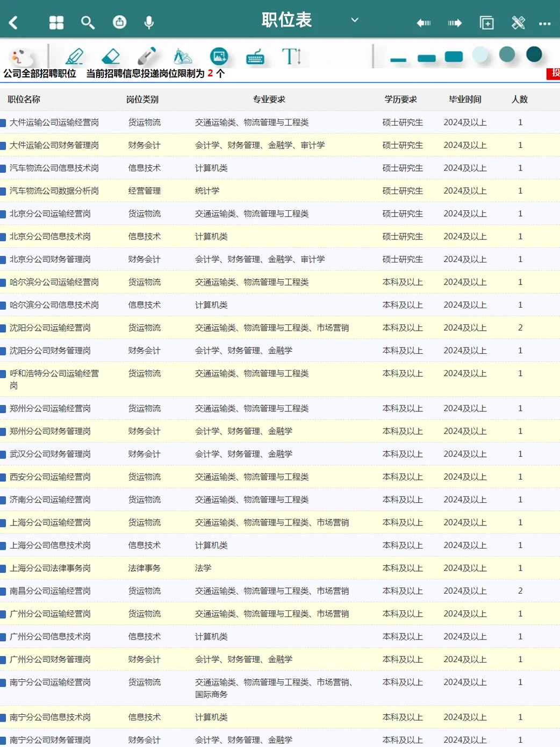Select the 上海分公司信息技术岗 row
560x747 pixels.
tap(280, 545)
